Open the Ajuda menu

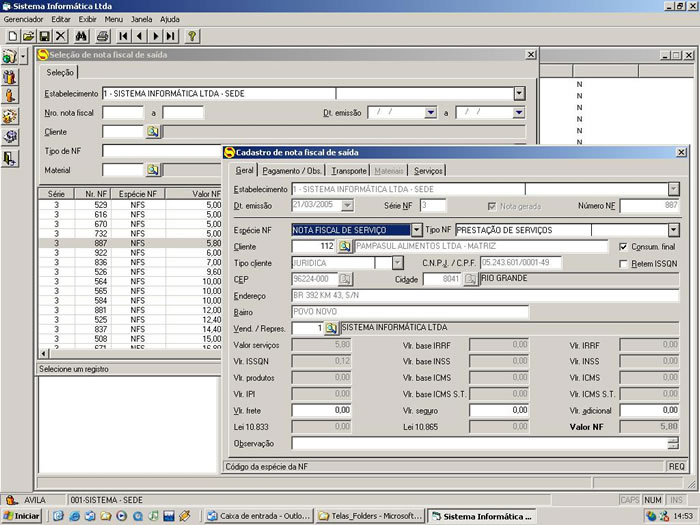coord(170,19)
